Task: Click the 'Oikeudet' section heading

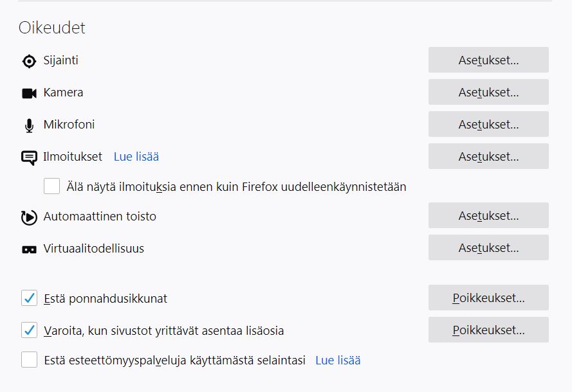Action: [x=52, y=28]
